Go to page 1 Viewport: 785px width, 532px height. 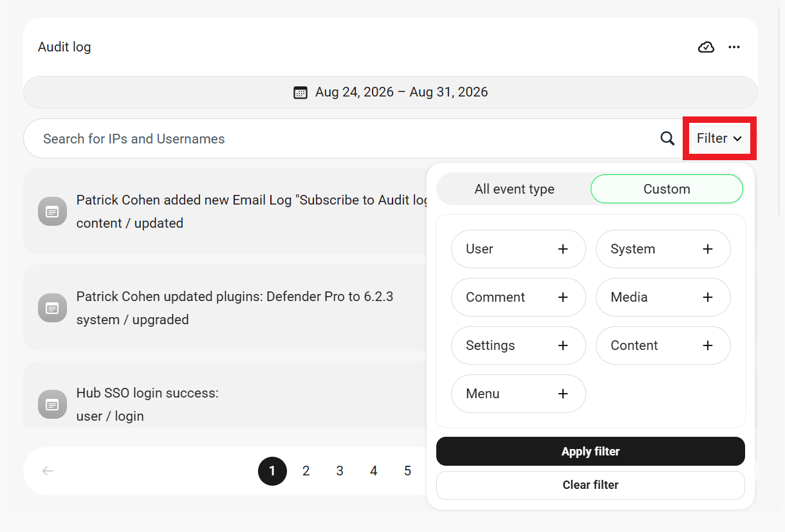point(272,471)
